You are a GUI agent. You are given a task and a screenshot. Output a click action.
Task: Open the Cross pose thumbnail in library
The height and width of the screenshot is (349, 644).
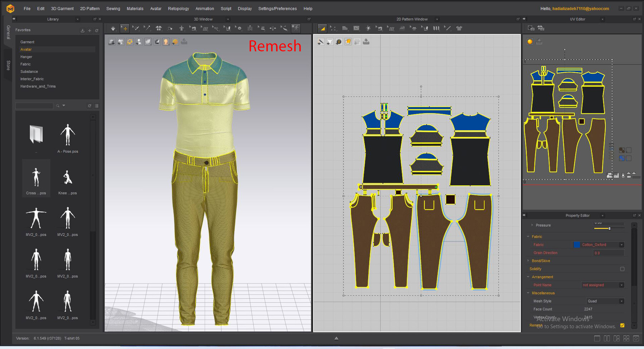coord(36,178)
